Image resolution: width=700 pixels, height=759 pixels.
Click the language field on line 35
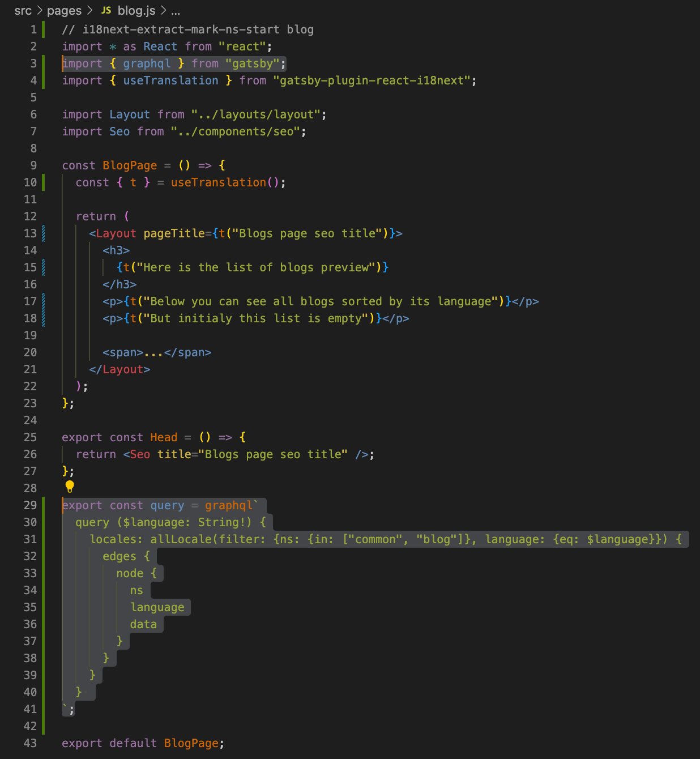click(157, 607)
